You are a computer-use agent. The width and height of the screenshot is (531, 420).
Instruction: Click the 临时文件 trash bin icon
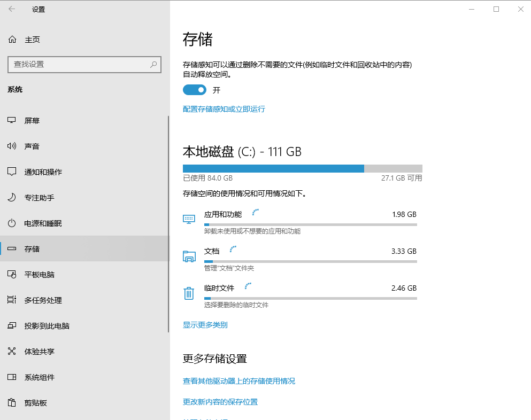[x=189, y=293]
